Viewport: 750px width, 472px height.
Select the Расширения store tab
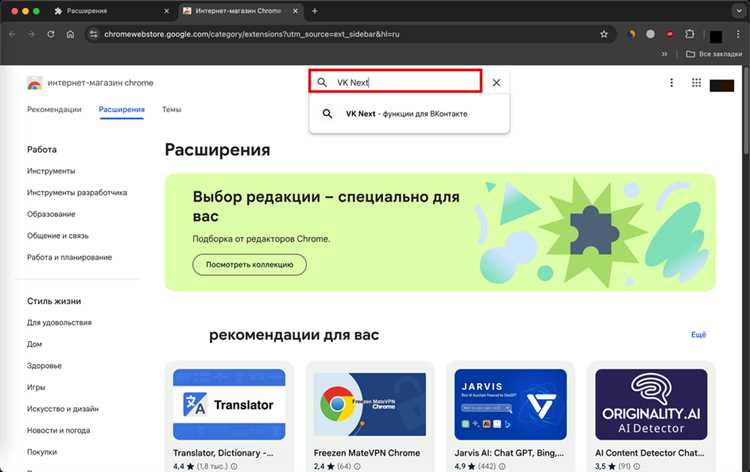[x=121, y=110]
